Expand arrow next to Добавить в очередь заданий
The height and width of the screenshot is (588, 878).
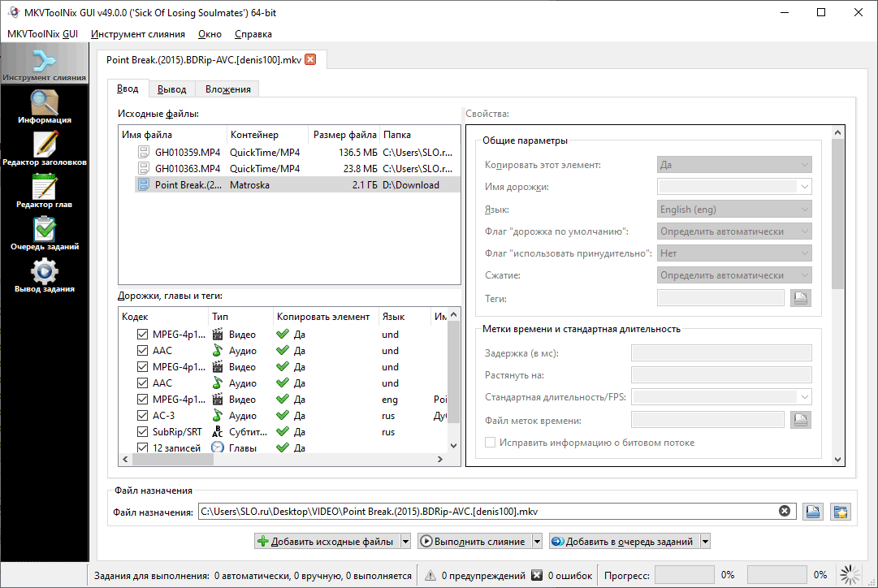point(705,541)
